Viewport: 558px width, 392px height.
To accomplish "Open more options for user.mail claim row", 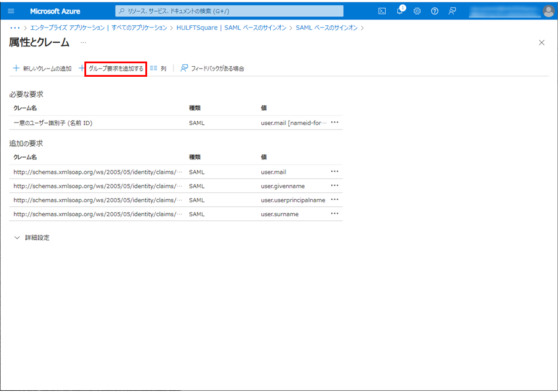I will click(x=335, y=172).
